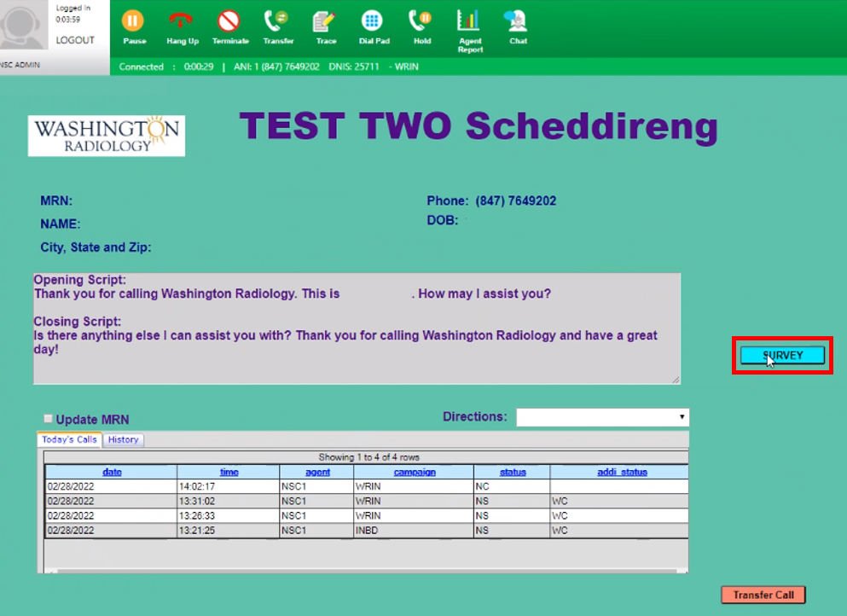Click the NAME: label
Screen dimensions: 847x616
[x=60, y=224]
